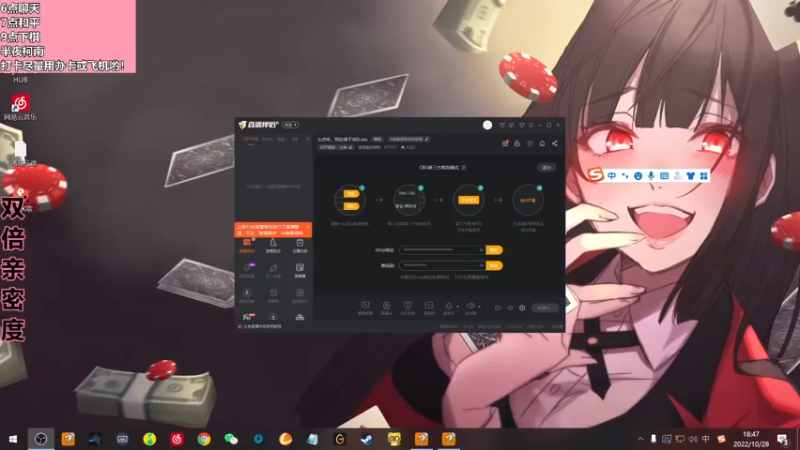
Task: Open the toolbox grid on the Sogou bar
Action: click(704, 176)
